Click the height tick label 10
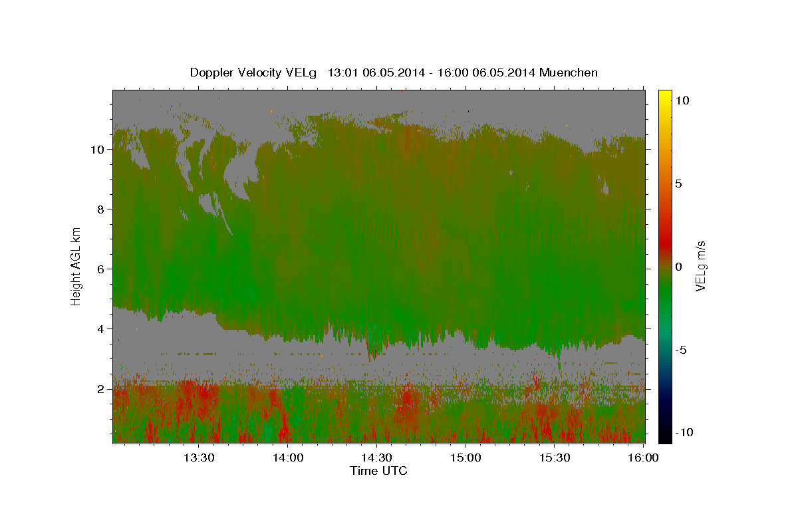The image size is (798, 532). 97,150
